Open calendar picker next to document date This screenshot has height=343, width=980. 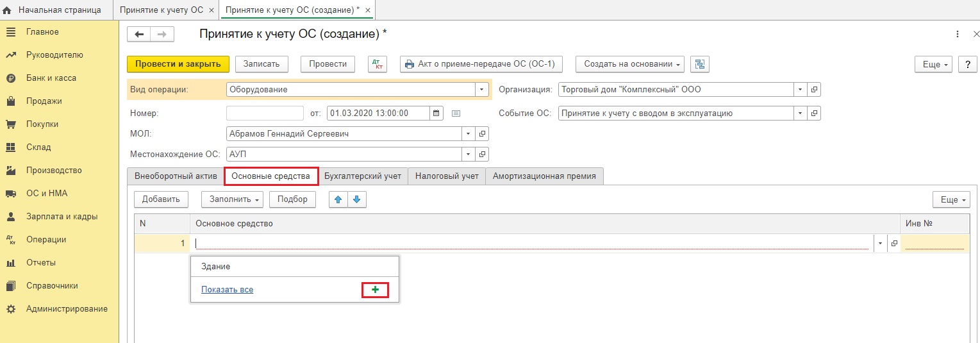[x=436, y=113]
